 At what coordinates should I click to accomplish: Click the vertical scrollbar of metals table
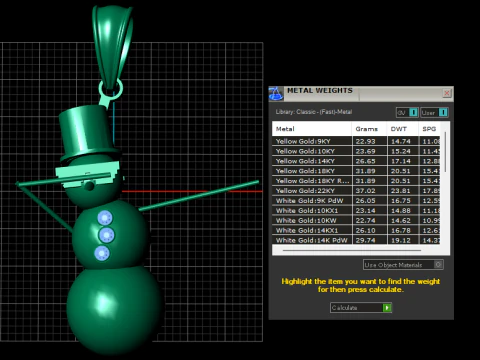tap(445, 153)
